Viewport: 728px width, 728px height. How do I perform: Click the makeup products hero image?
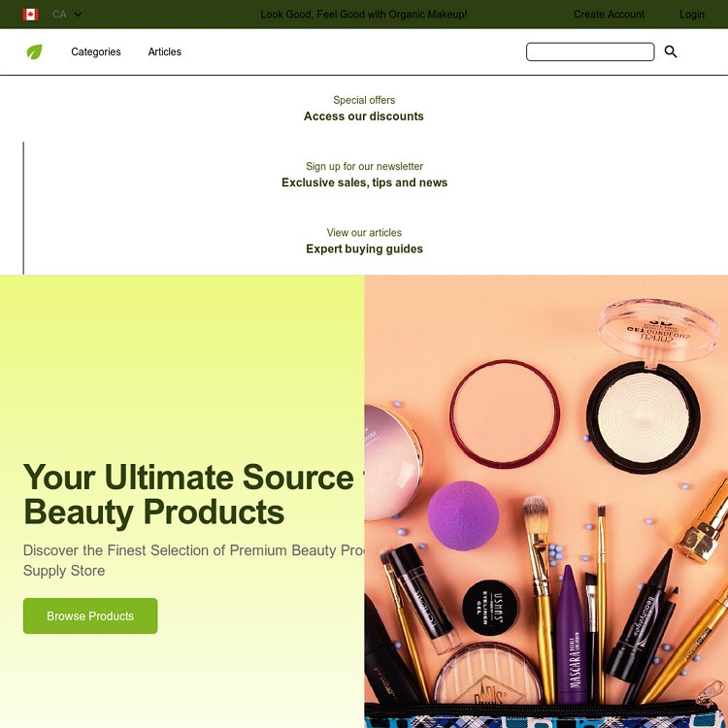click(546, 502)
